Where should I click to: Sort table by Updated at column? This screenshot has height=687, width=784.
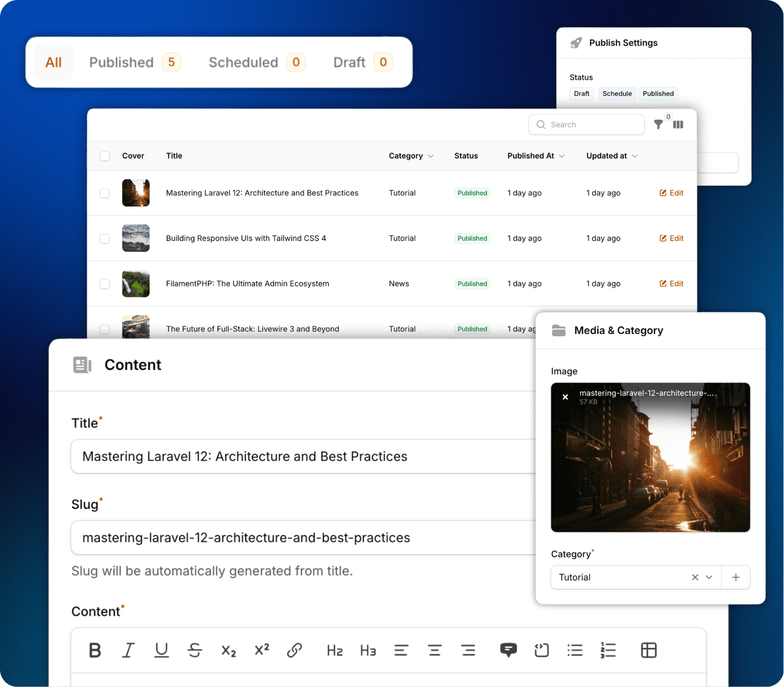(611, 156)
